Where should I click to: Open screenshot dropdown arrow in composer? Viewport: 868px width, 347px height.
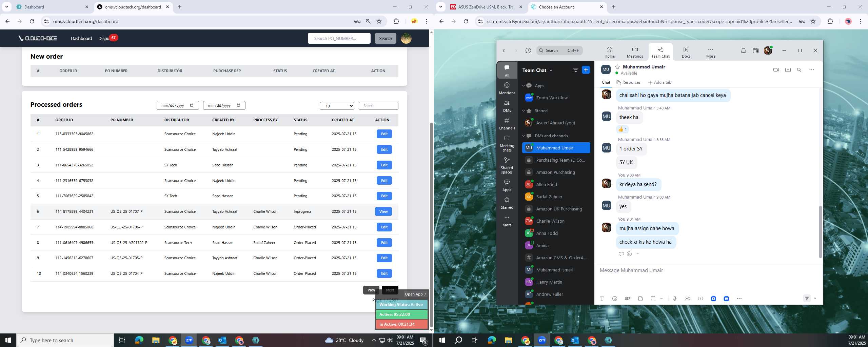click(x=661, y=299)
